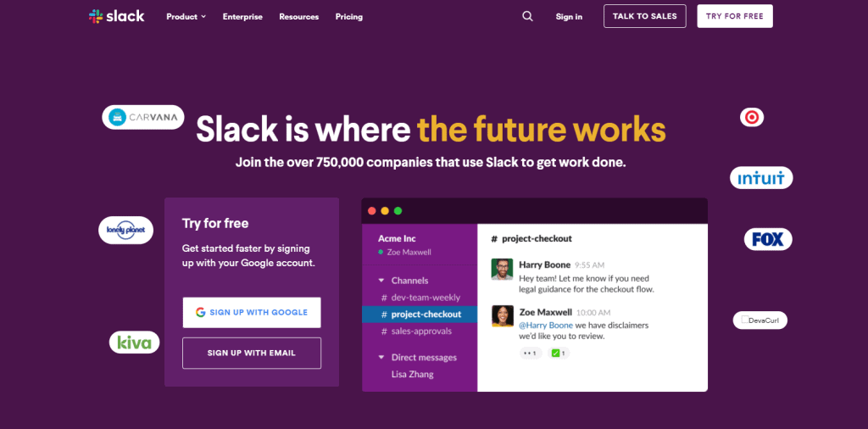Click the Intuit logo badge
The height and width of the screenshot is (429, 868).
pos(761,178)
